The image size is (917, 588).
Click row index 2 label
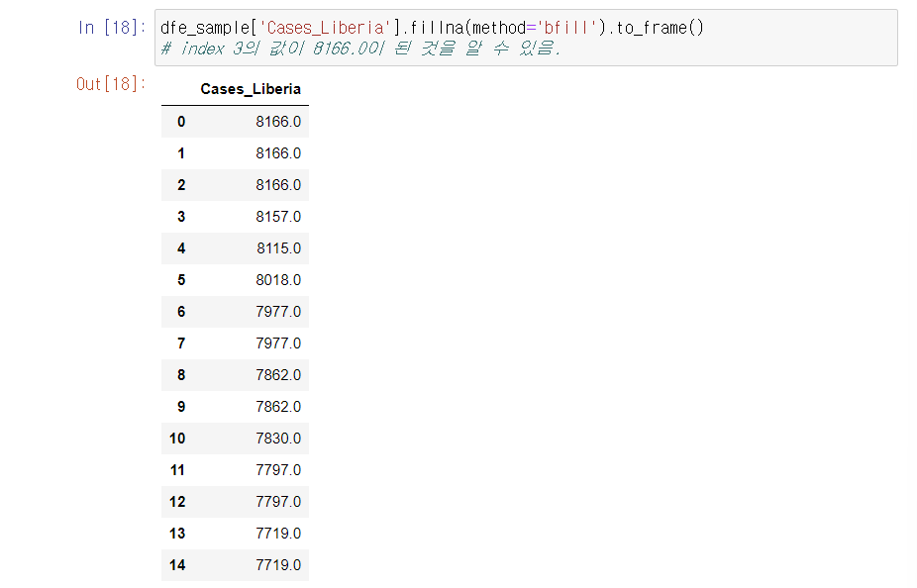[x=181, y=185]
